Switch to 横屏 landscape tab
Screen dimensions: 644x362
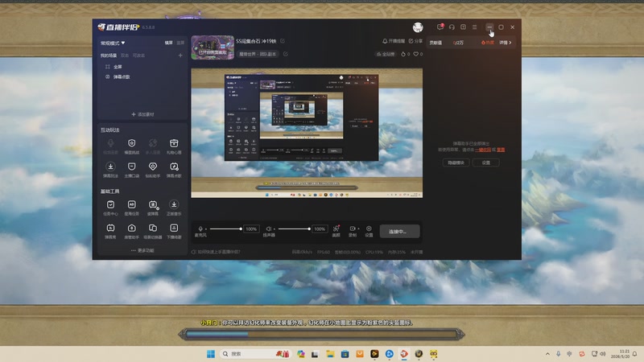click(x=168, y=43)
